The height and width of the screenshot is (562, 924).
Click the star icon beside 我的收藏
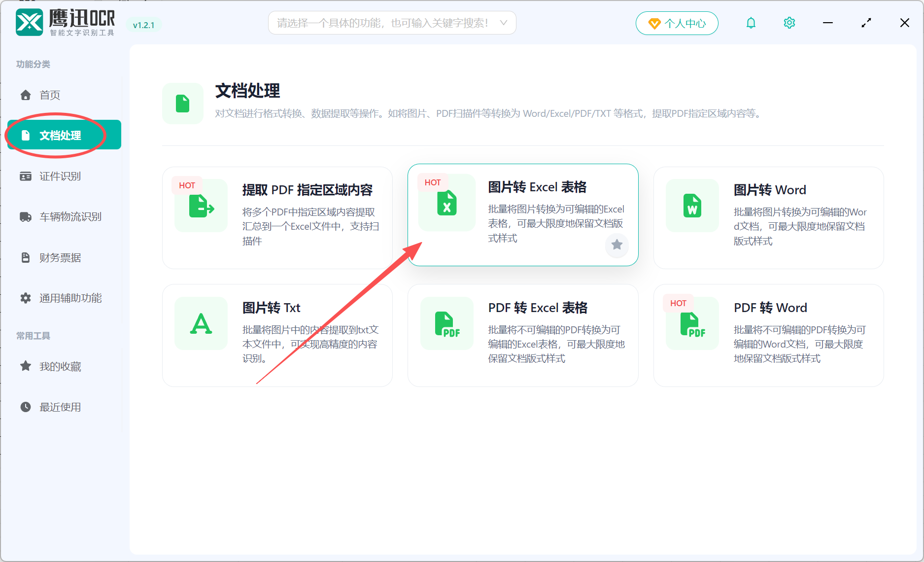pos(26,366)
